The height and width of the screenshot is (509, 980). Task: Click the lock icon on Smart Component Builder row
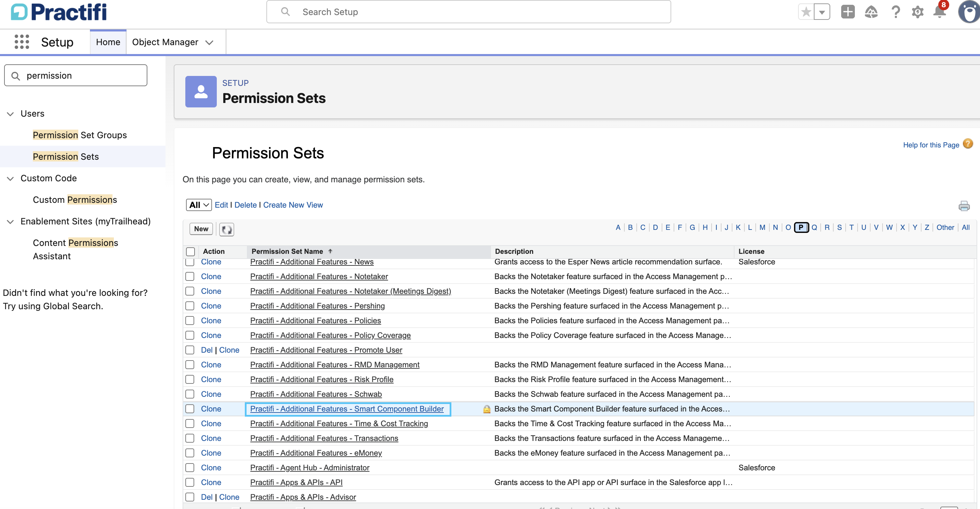(x=487, y=409)
